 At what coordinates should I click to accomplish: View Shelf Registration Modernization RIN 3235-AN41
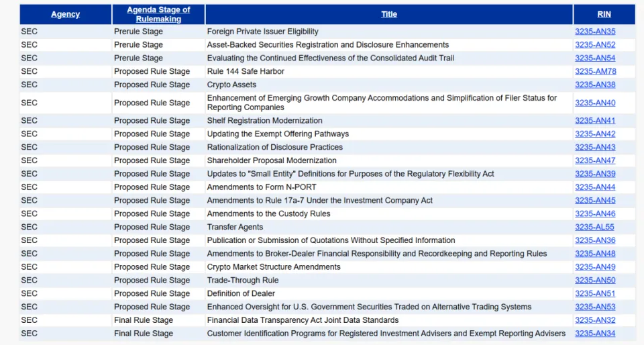point(595,121)
